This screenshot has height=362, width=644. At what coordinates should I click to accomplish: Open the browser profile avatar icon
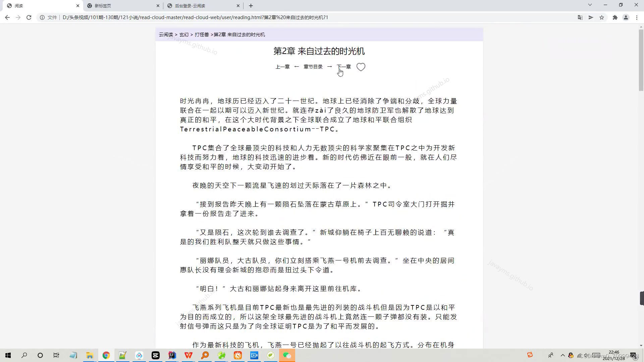(626, 17)
